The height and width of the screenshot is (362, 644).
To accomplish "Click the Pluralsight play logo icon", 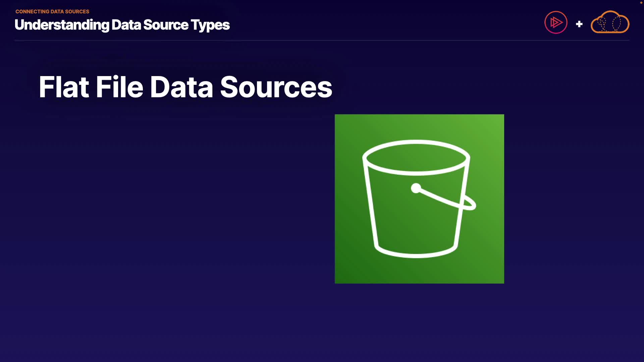I will [556, 22].
